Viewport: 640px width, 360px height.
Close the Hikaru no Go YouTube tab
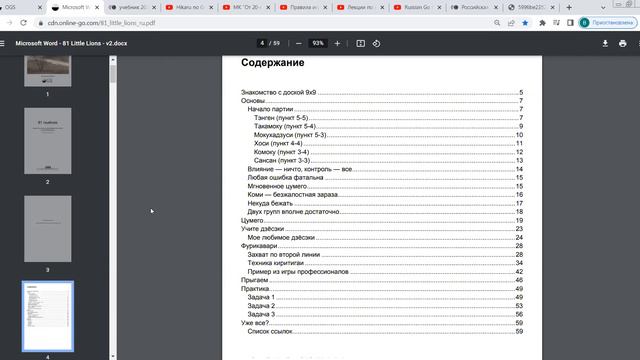[211, 7]
